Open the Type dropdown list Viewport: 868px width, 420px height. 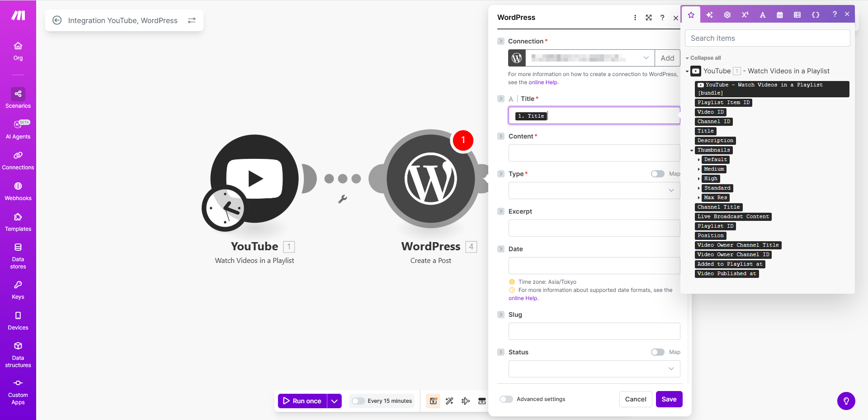(x=594, y=191)
